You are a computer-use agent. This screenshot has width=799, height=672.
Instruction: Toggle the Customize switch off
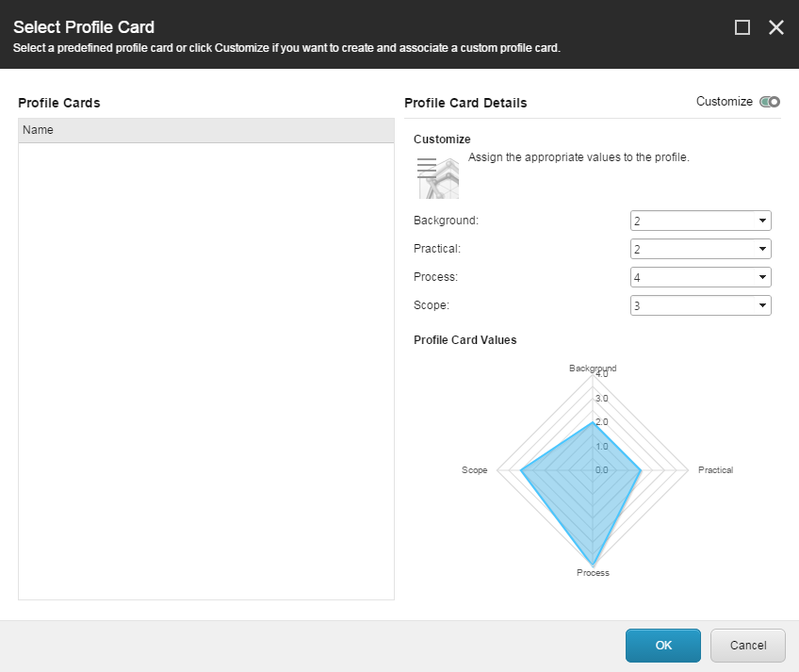tap(770, 102)
